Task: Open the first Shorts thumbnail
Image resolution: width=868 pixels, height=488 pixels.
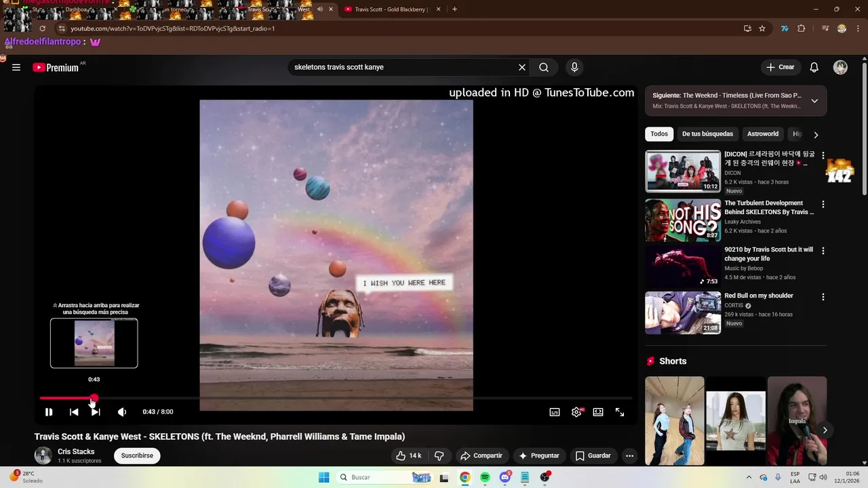Action: coord(675,421)
